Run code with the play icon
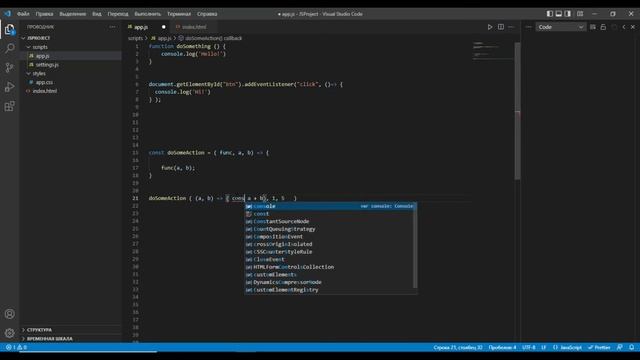Image resolution: width=640 pixels, height=360 pixels. point(490,27)
